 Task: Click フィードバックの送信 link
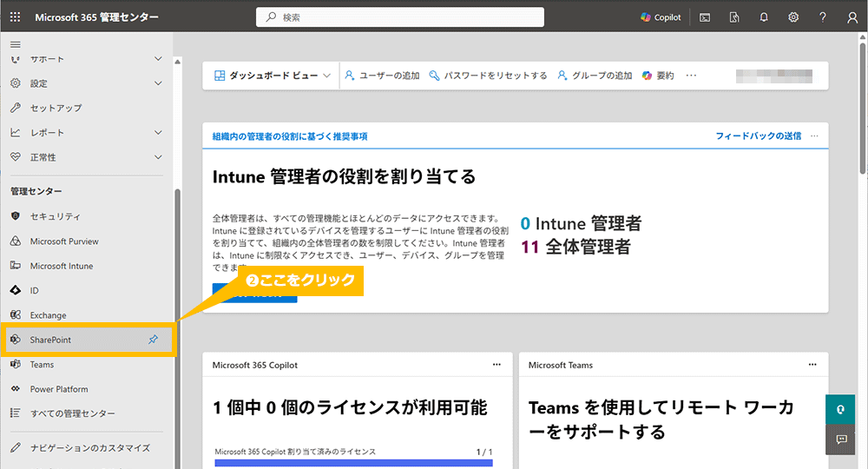[x=759, y=135]
